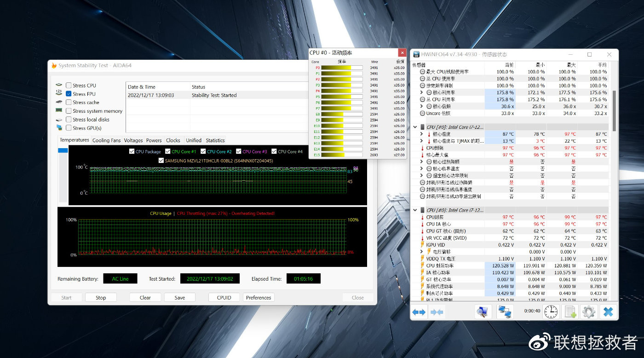Switch to the Cooling Fans tab

(106, 140)
